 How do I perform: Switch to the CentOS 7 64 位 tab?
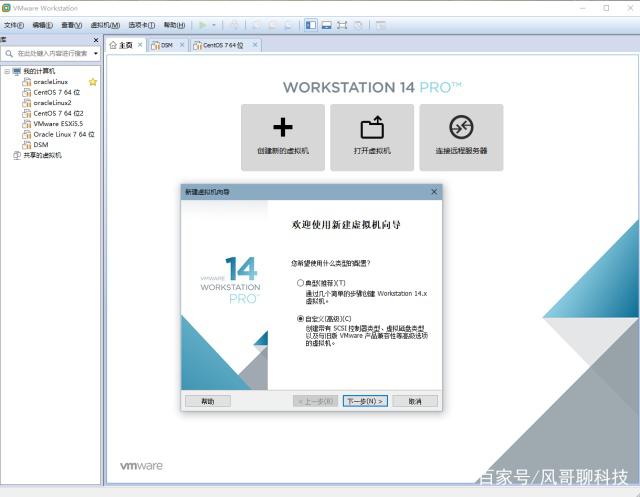(x=221, y=45)
